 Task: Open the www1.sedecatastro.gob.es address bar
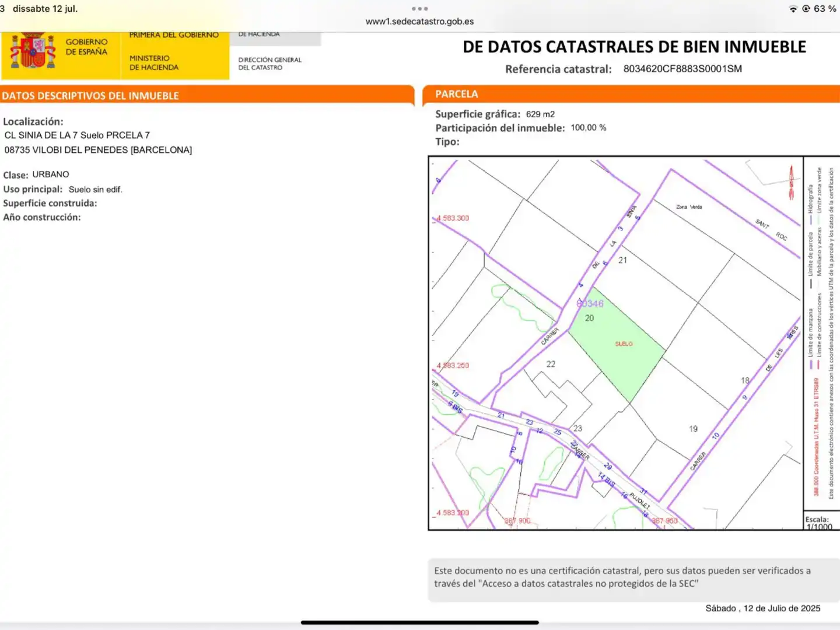pyautogui.click(x=419, y=22)
